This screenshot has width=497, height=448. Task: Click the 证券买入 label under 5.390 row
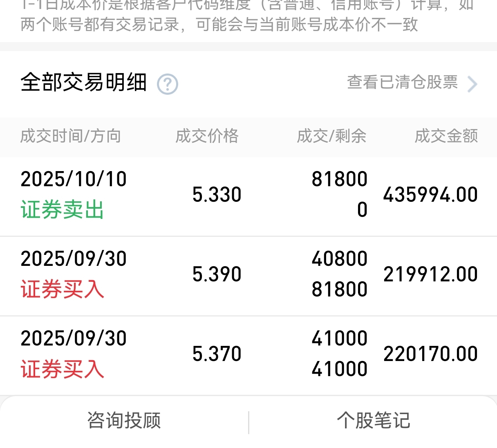coord(62,290)
